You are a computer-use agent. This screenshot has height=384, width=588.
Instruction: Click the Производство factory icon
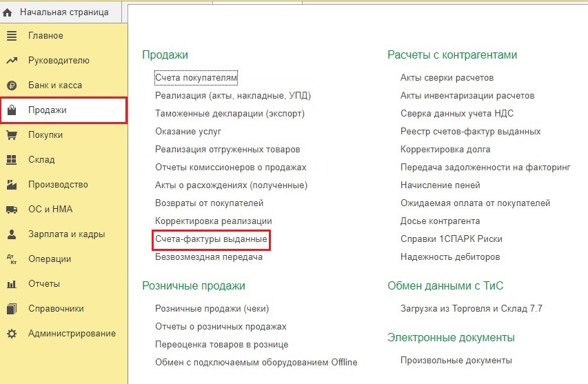[12, 185]
